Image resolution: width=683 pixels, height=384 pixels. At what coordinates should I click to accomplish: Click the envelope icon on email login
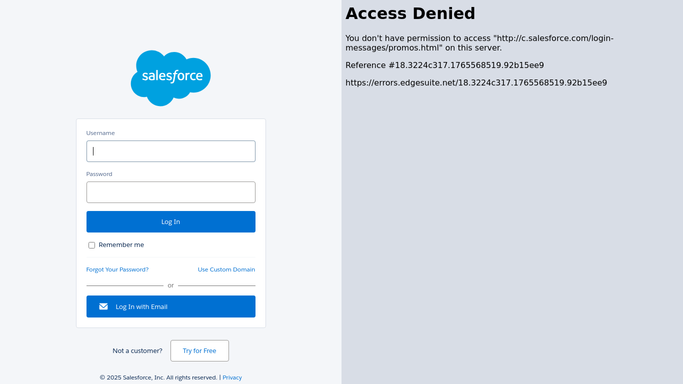(x=103, y=307)
